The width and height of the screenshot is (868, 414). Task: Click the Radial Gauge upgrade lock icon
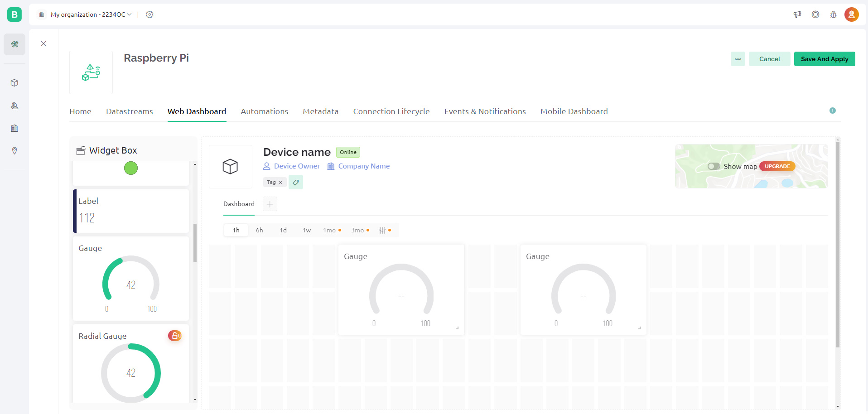pos(175,336)
